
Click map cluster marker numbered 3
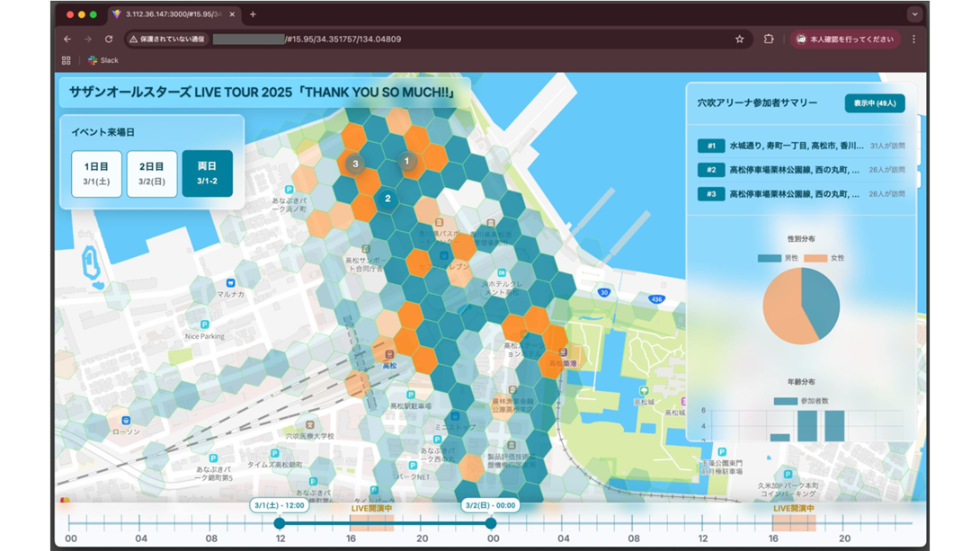pyautogui.click(x=356, y=164)
